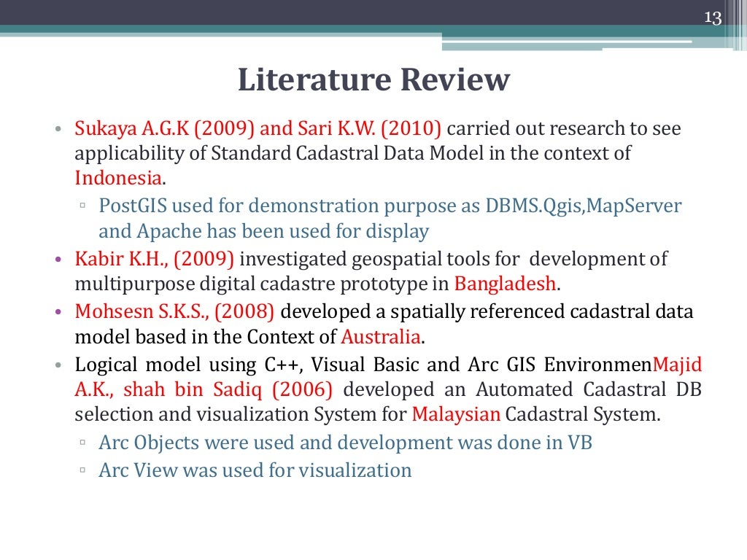The width and height of the screenshot is (747, 560).
Task: Click the red word 'Malaysian'
Action: pos(456,414)
